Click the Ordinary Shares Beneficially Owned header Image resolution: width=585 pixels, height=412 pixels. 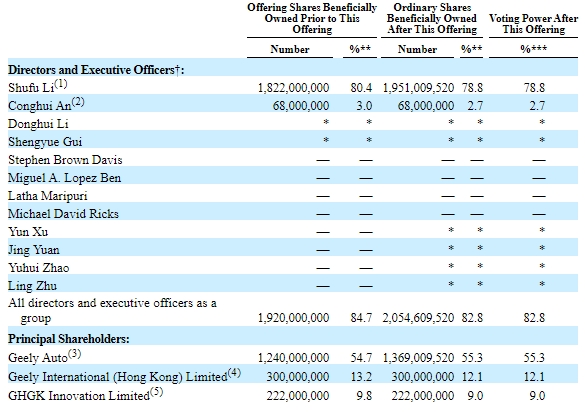tap(432, 18)
